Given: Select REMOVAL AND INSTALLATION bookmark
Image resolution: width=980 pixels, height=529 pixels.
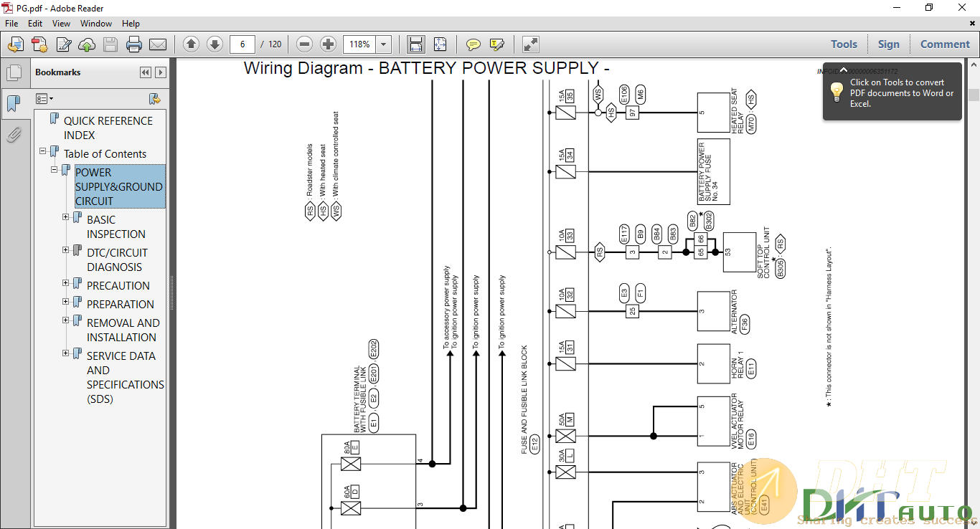Looking at the screenshot, I should (123, 330).
